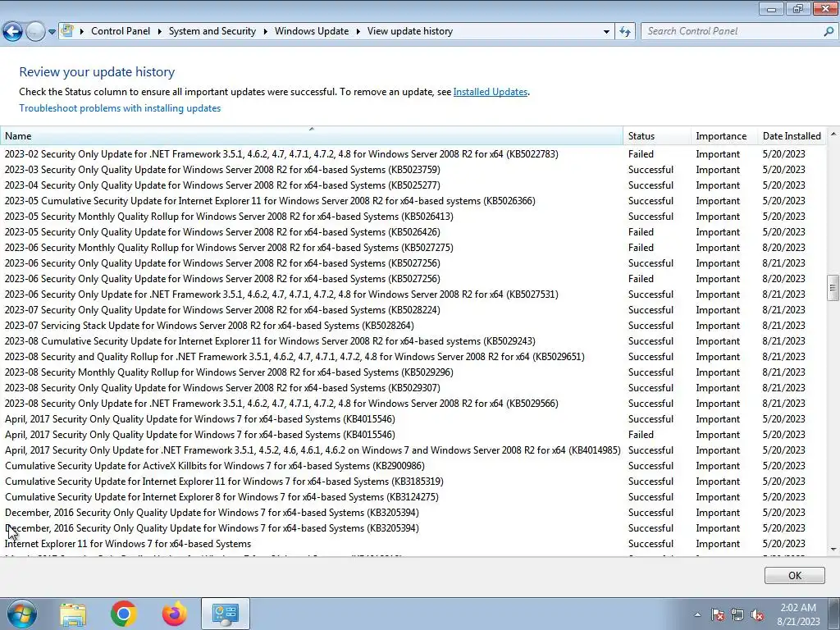Open the recent pages dropdown arrow

tap(52, 32)
